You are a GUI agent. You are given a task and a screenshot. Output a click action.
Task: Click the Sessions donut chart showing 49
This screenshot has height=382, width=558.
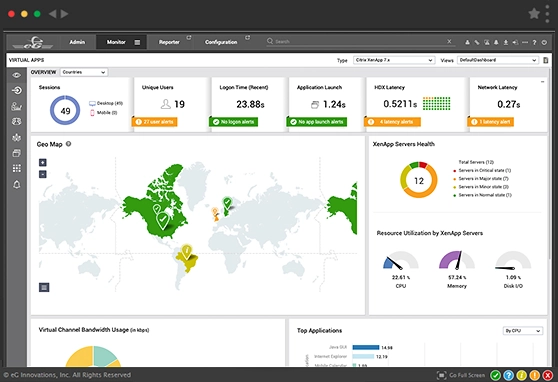click(x=65, y=110)
